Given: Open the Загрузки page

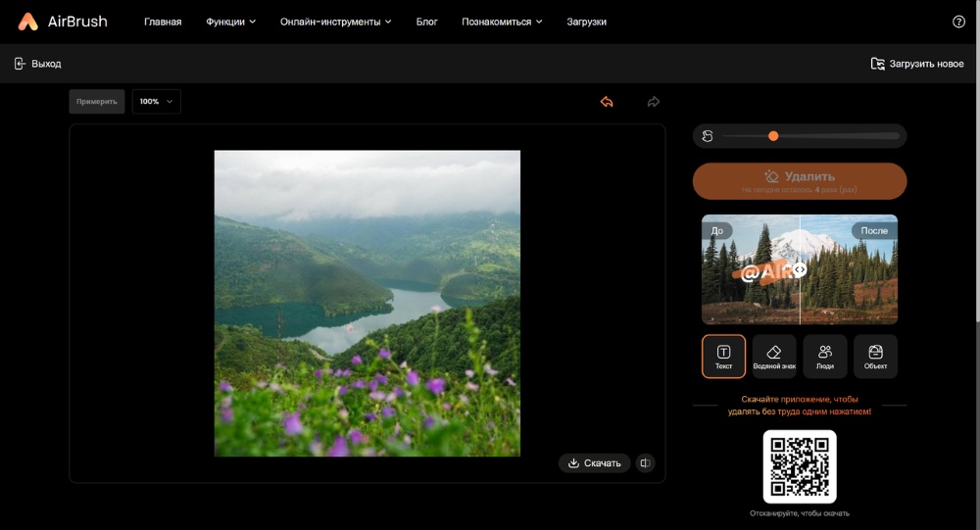Looking at the screenshot, I should point(586,22).
